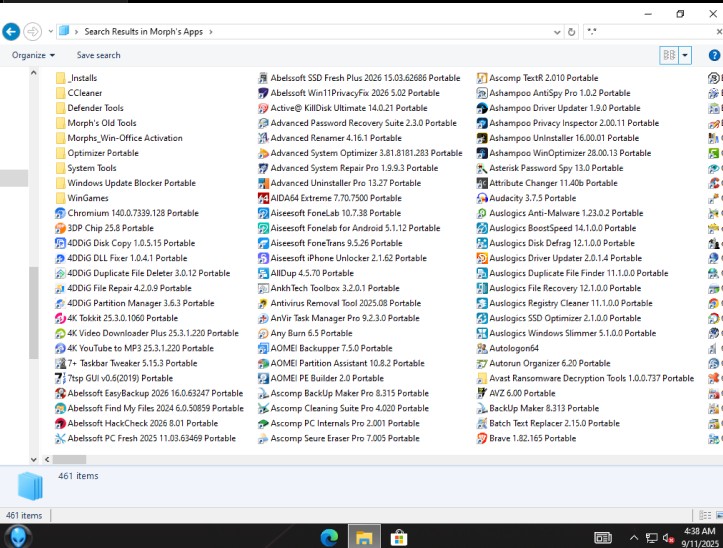Click the Brave 1.82.165 Portable icon

click(x=482, y=438)
